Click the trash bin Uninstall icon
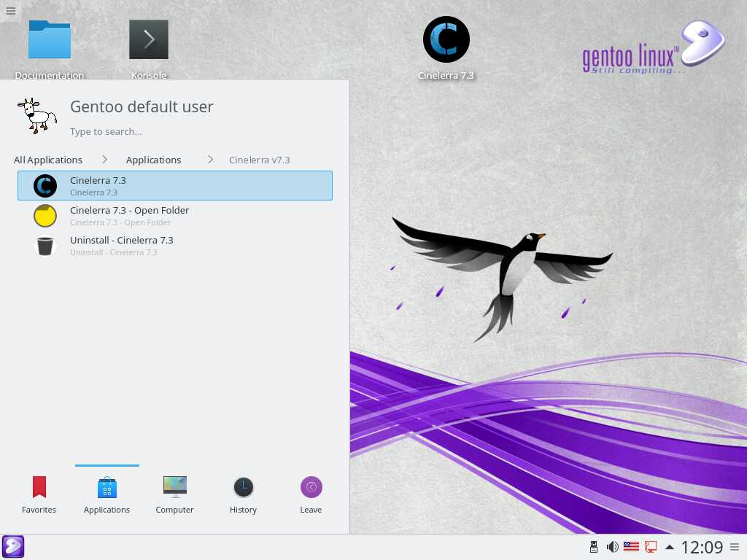 (x=45, y=246)
